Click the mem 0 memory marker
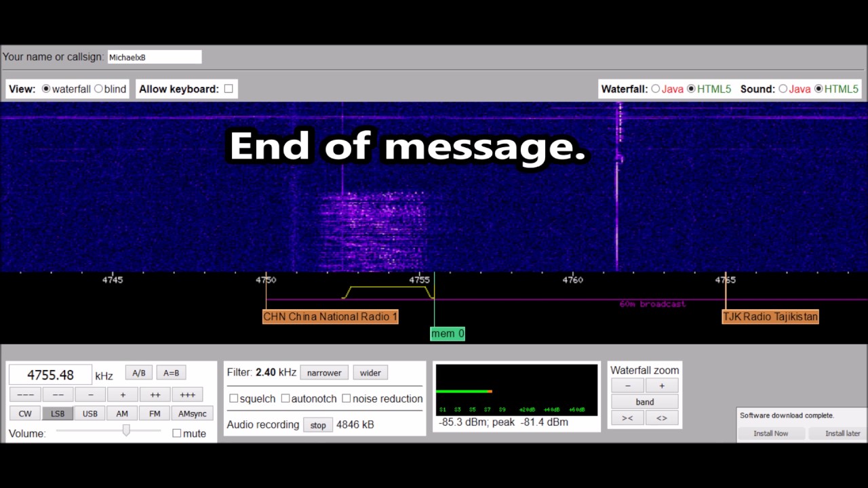 pos(448,333)
